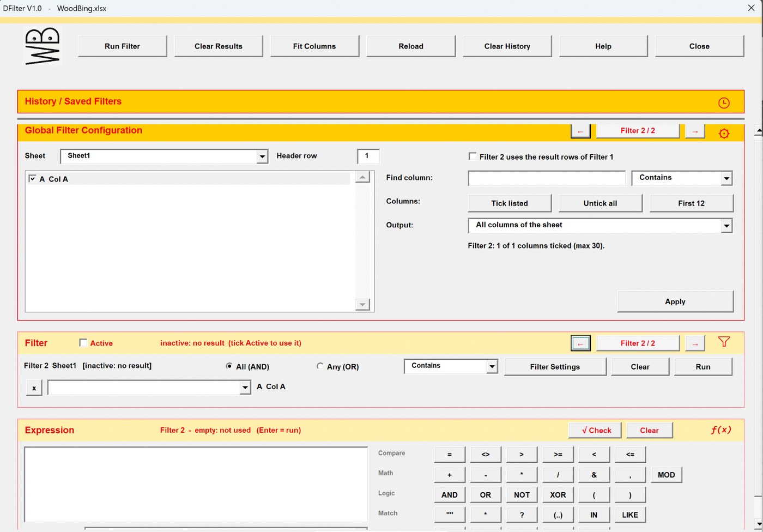This screenshot has width=763, height=532.
Task: Insert the (..) match operator
Action: click(558, 515)
